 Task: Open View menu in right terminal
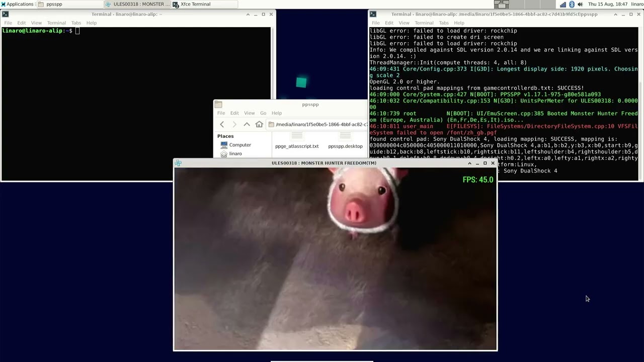coord(404,23)
